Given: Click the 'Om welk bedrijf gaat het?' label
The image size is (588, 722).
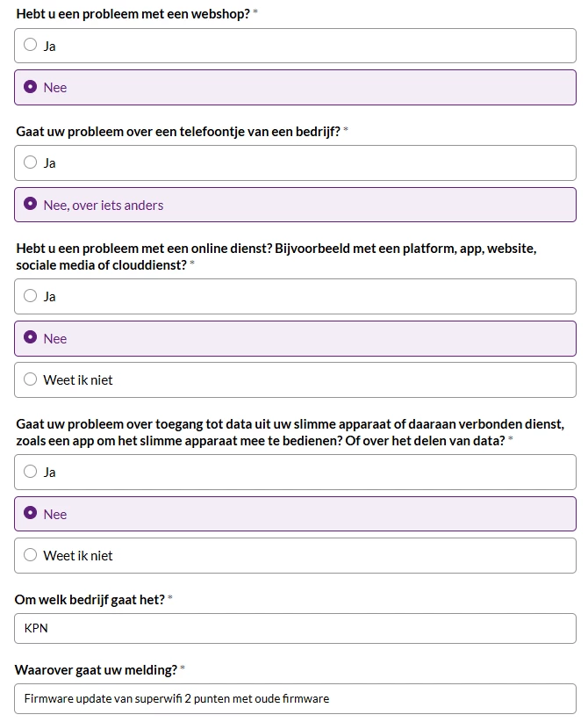Looking at the screenshot, I should click(x=90, y=600).
